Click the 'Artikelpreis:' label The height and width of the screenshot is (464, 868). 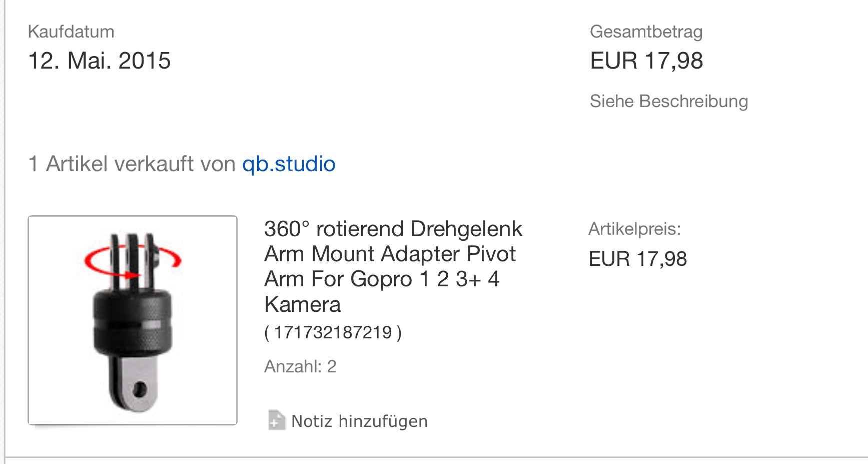pyautogui.click(x=634, y=229)
